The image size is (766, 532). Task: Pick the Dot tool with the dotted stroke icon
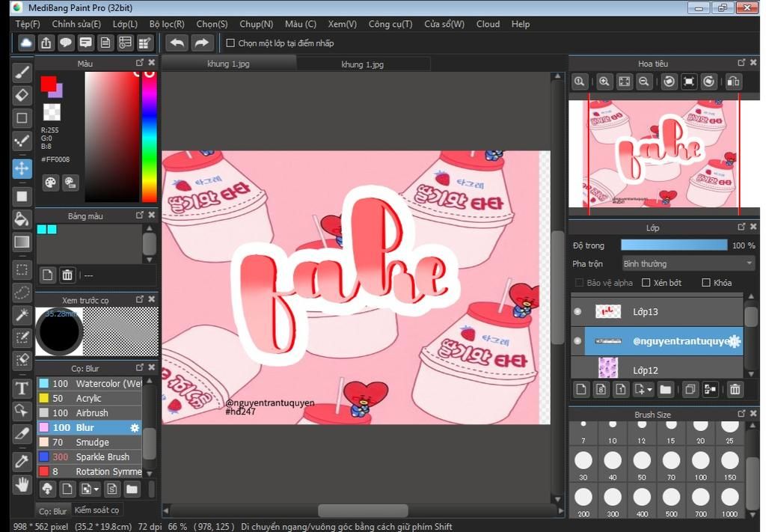point(22,141)
